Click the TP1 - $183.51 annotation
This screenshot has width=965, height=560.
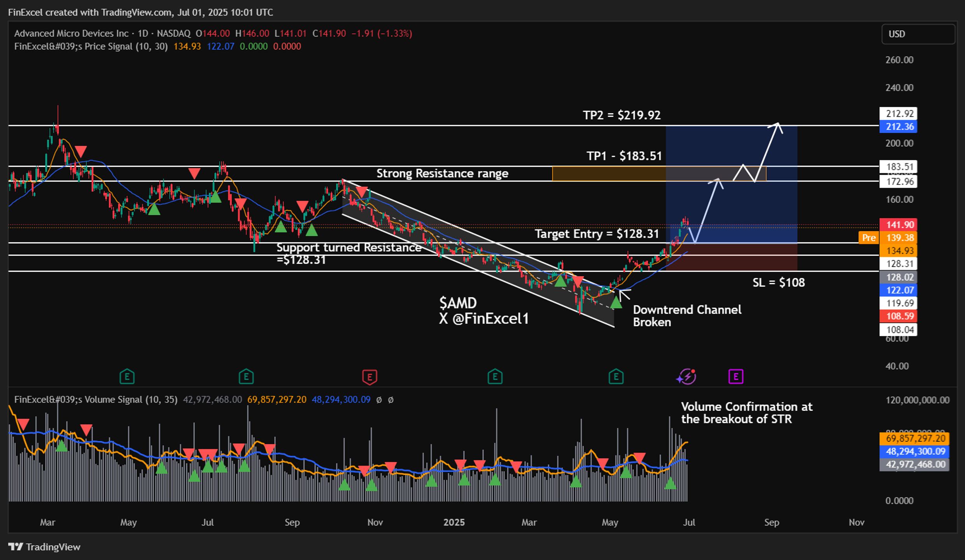pos(624,156)
